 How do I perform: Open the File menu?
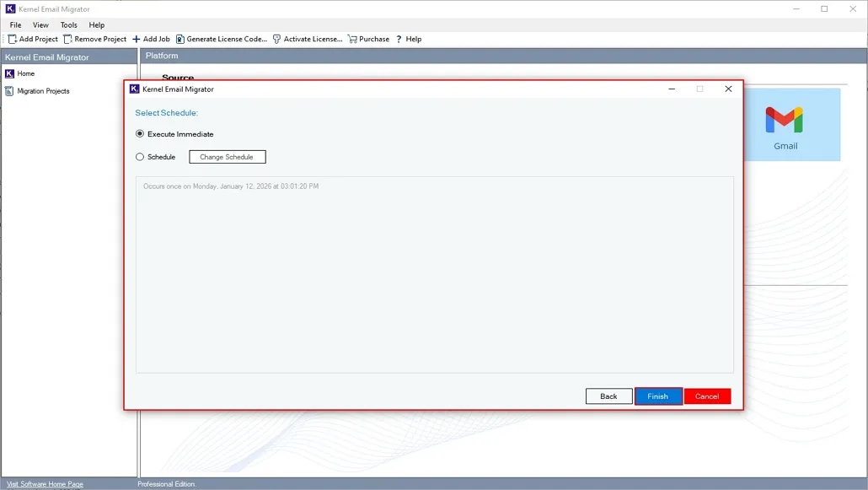[14, 24]
